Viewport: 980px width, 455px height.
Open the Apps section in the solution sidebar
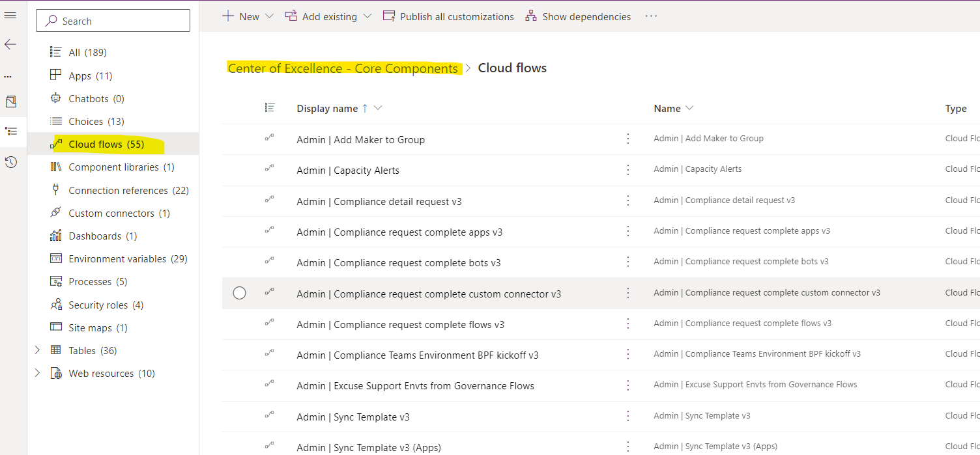tap(81, 75)
